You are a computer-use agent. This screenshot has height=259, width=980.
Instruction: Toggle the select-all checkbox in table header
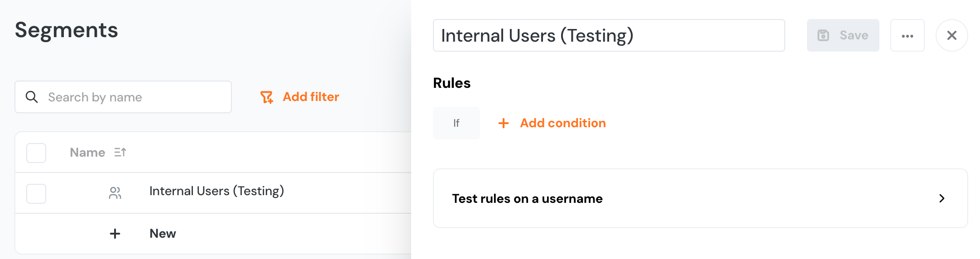coord(36,153)
